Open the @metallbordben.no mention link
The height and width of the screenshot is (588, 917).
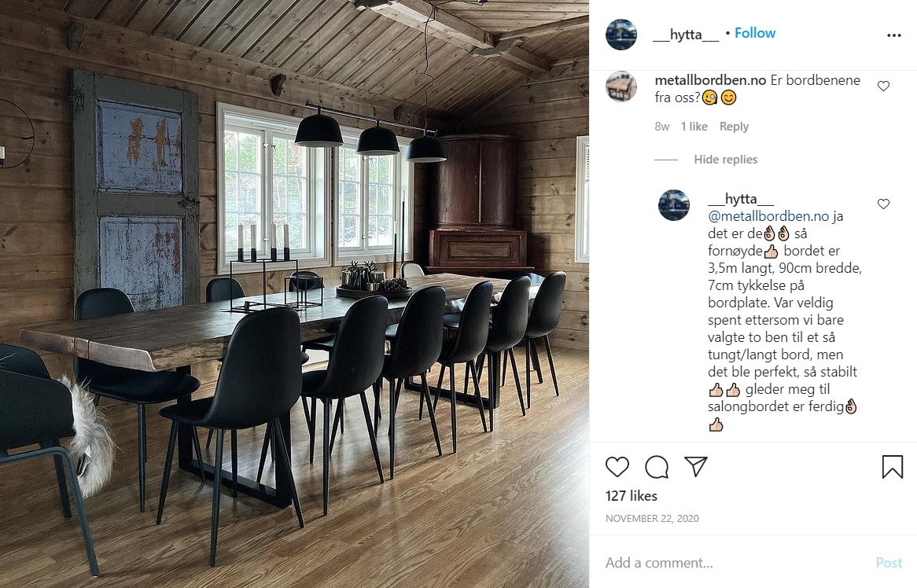pos(768,216)
